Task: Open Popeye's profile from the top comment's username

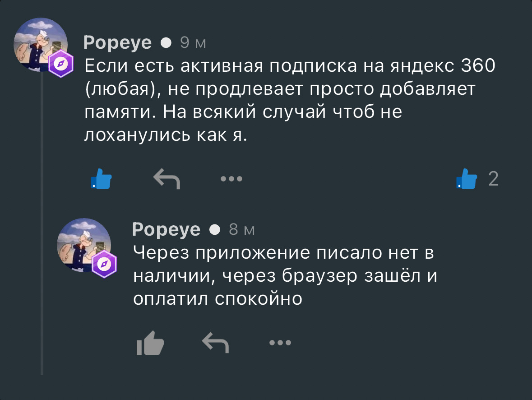Action: (x=117, y=42)
